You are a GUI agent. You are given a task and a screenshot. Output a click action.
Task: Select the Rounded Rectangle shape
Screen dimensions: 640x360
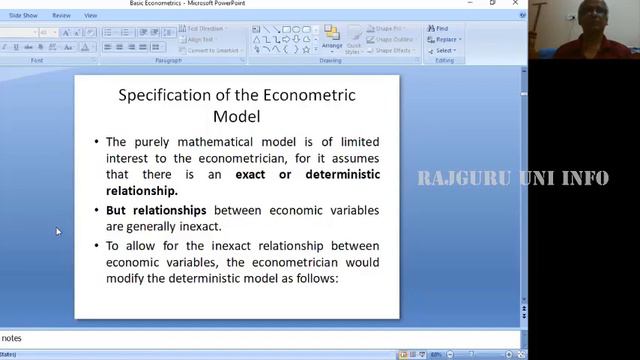306,29
